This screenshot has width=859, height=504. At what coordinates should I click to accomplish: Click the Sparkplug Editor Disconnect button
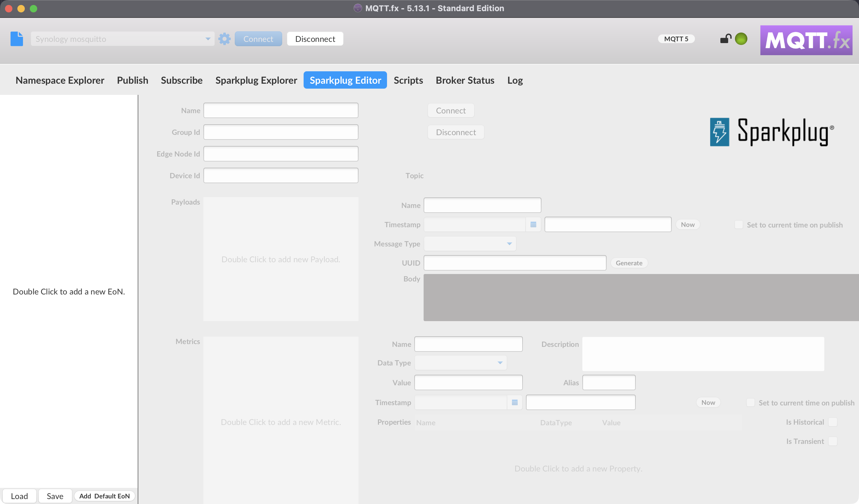[x=456, y=132]
